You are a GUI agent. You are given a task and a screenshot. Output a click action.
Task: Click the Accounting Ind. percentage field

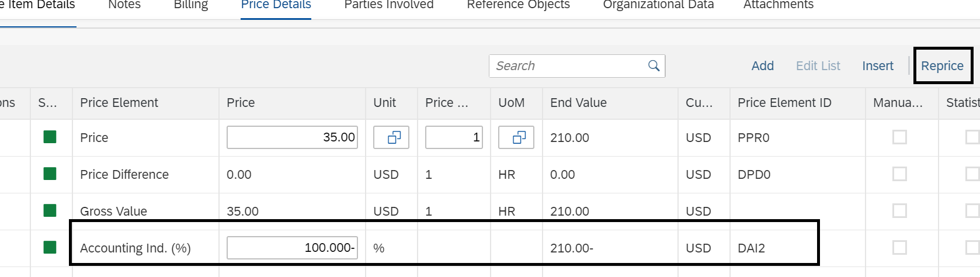pyautogui.click(x=292, y=248)
